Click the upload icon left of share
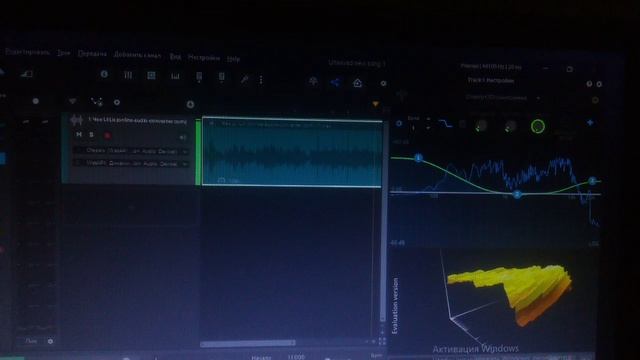Viewport: 640px width, 360px height. (313, 82)
